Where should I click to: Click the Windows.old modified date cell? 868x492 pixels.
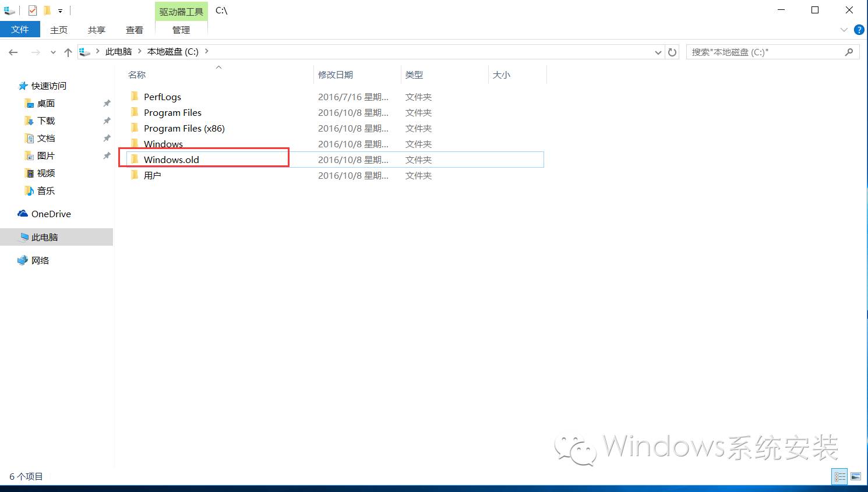pyautogui.click(x=353, y=160)
